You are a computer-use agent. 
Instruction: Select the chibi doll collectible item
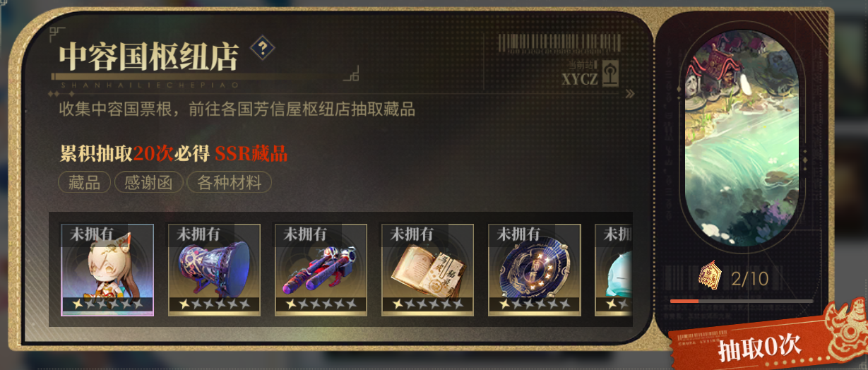(107, 270)
